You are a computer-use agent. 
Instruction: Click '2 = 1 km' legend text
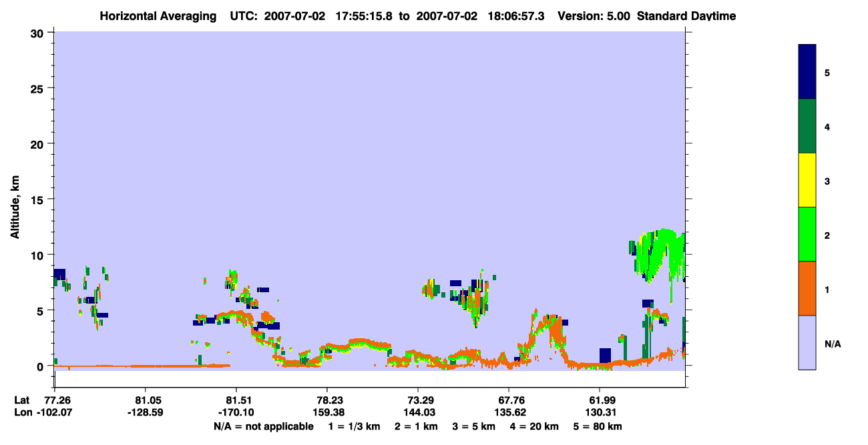[x=417, y=426]
